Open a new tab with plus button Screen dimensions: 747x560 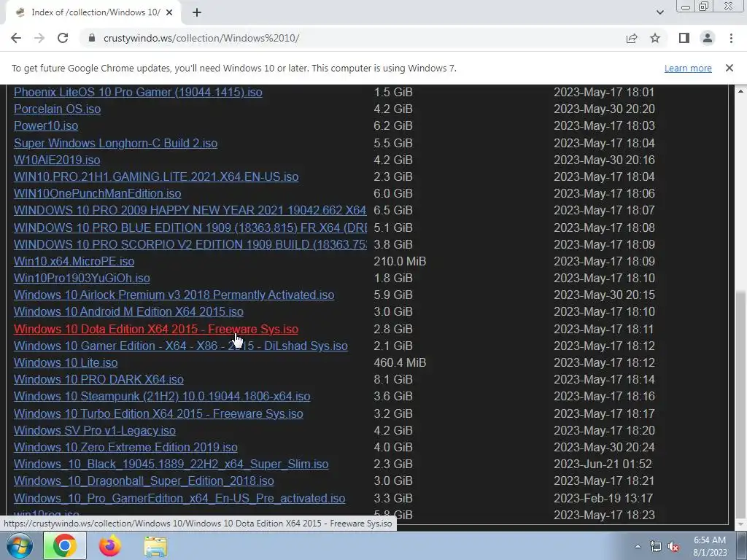tap(197, 12)
